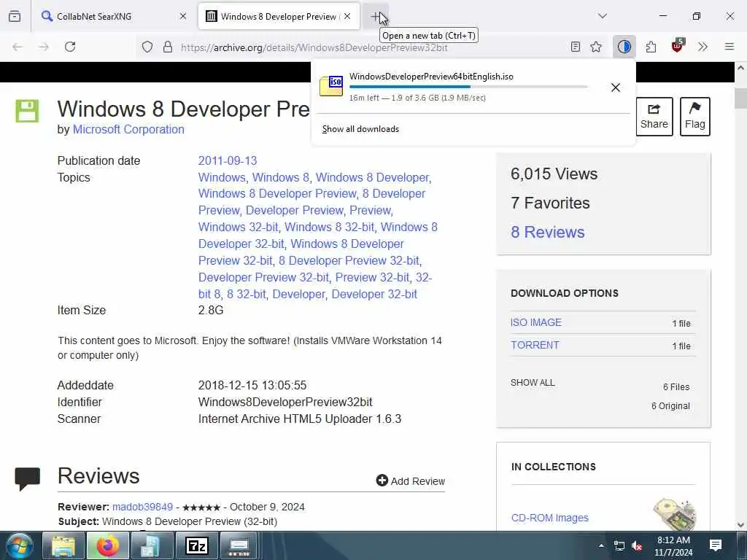Cancel the ISO download with X
747x560 pixels.
[x=616, y=87]
